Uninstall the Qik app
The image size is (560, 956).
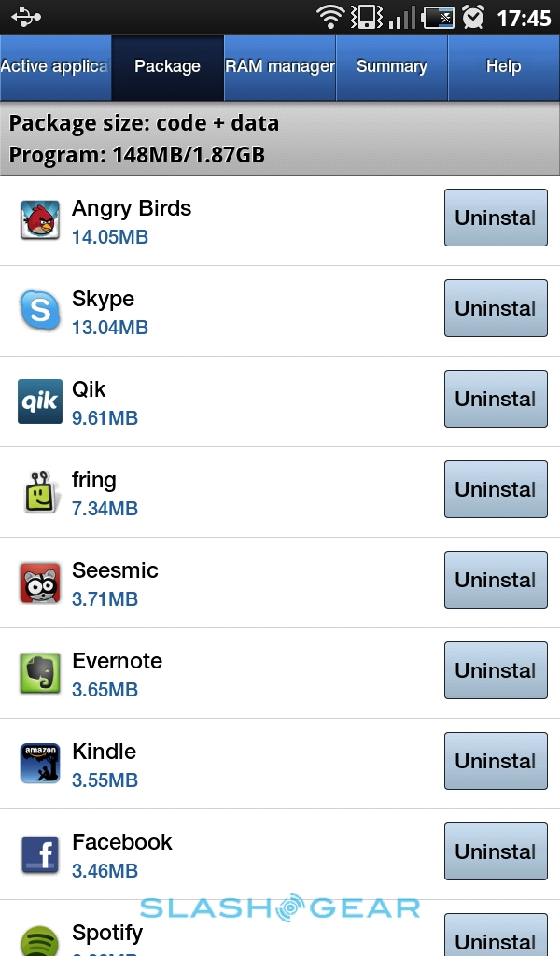pos(496,399)
